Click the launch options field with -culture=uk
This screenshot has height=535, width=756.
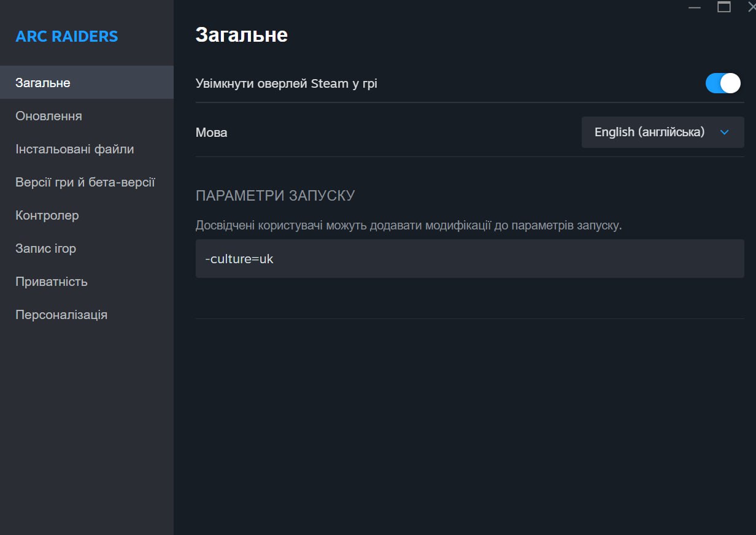(x=469, y=258)
